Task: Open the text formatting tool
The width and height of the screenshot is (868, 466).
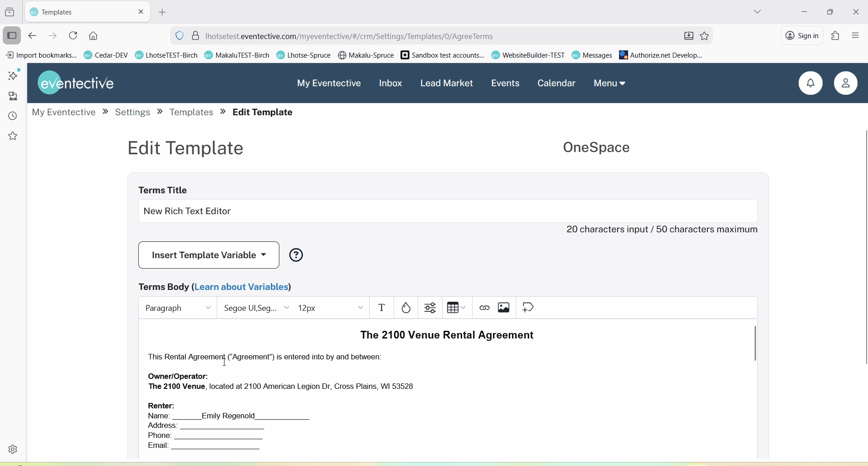Action: pos(382,308)
